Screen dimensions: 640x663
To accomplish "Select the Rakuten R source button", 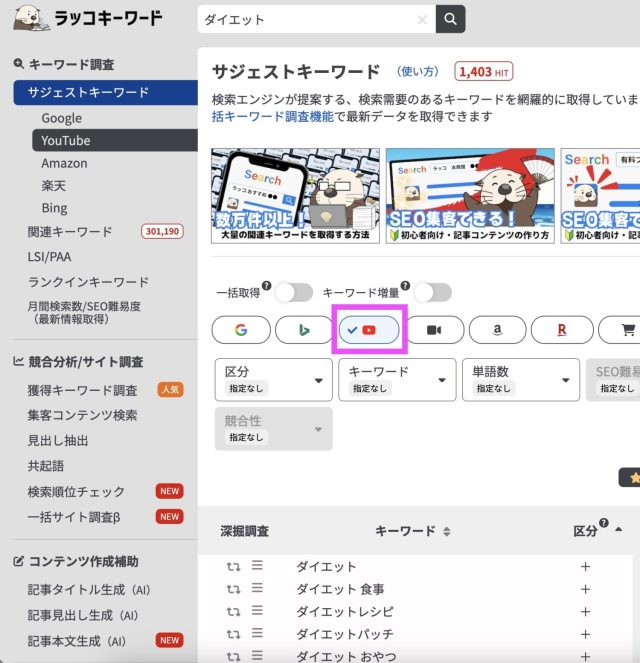I will coord(561,329).
